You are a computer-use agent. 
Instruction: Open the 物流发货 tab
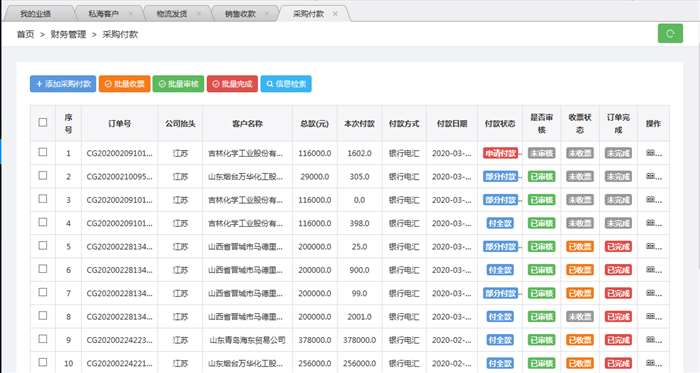(x=172, y=14)
